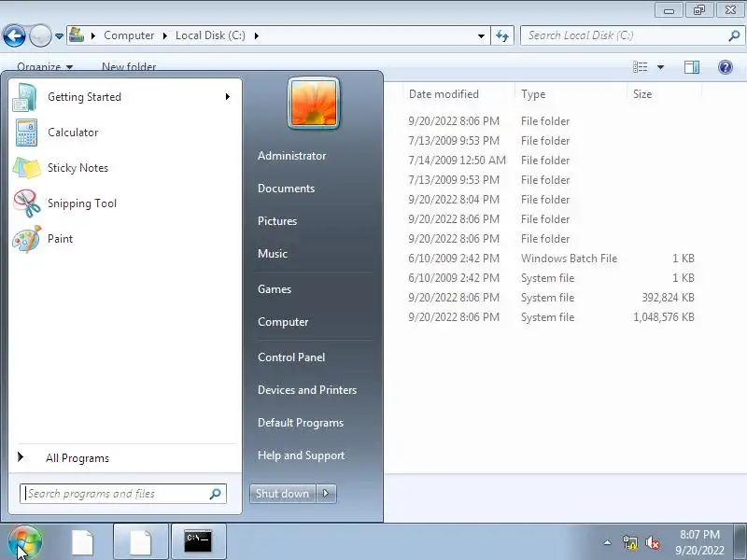
Task: Open Computer from Start menu
Action: click(283, 322)
